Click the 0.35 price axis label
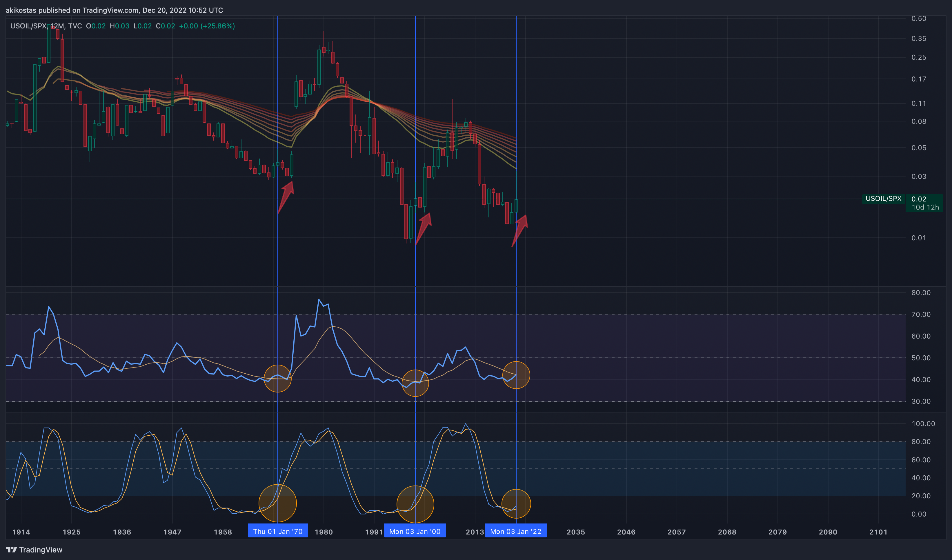The width and height of the screenshot is (952, 560). (x=919, y=39)
